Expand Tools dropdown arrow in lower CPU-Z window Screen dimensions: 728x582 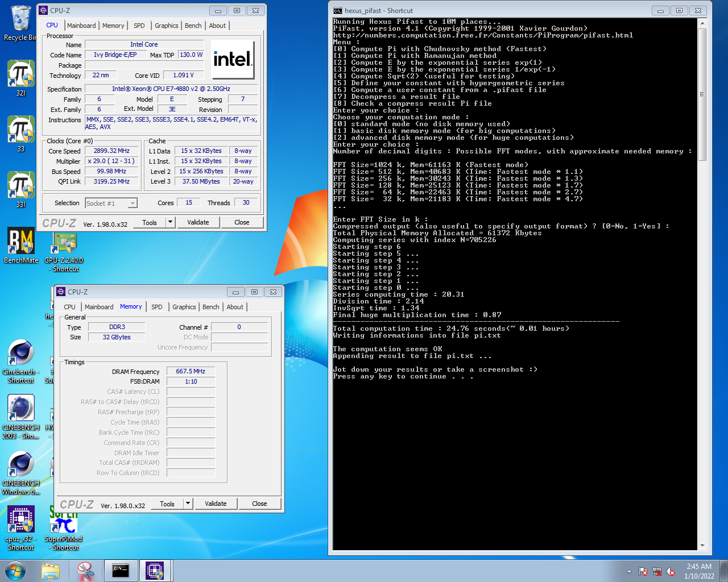coord(188,504)
